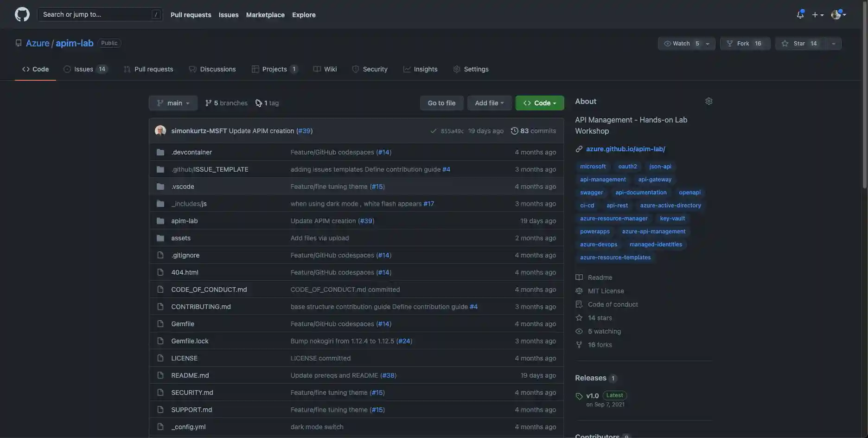
Task: Open simonkurtz-MSFT's avatar
Action: pos(160,130)
